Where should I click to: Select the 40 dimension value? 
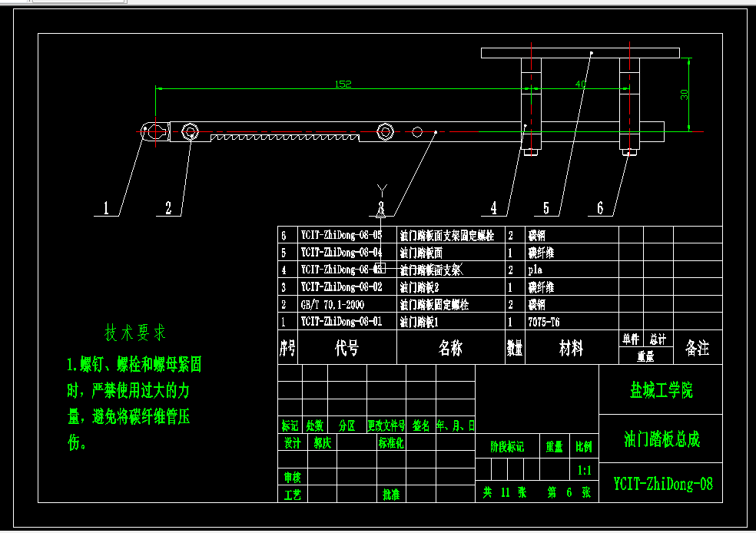580,84
